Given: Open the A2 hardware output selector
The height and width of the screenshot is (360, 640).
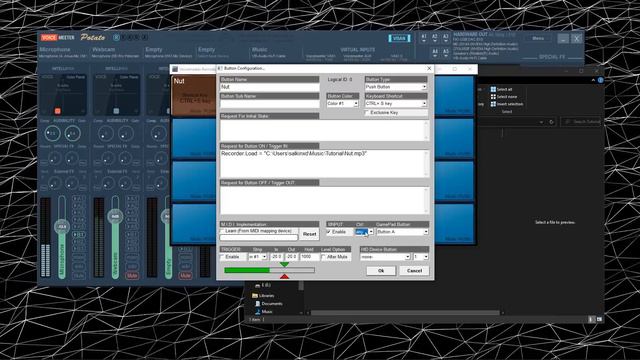Looking at the screenshot, I should tap(435, 38).
